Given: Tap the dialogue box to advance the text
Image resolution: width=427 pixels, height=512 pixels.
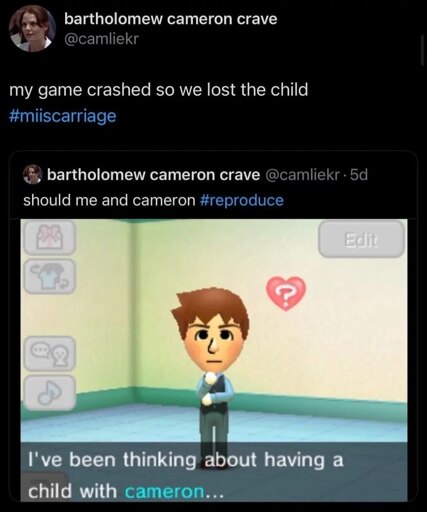Looking at the screenshot, I should point(214,472).
